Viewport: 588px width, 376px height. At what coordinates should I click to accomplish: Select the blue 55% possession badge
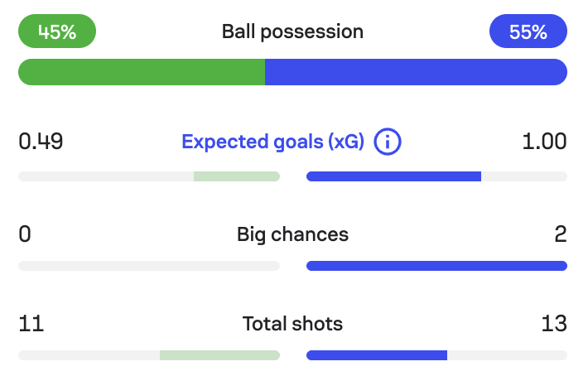528,31
